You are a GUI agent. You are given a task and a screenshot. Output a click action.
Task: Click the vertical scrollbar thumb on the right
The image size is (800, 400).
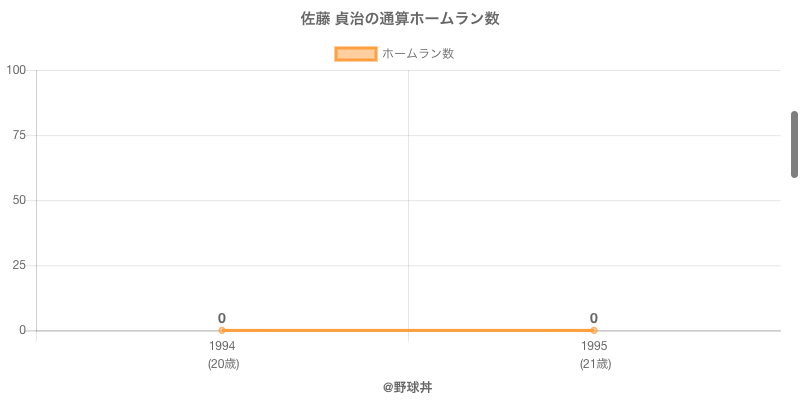click(794, 144)
